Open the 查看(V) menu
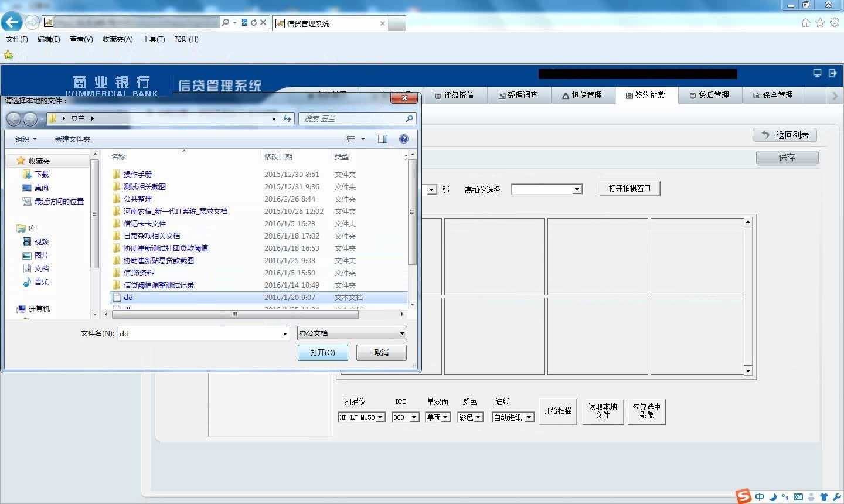 coord(81,39)
